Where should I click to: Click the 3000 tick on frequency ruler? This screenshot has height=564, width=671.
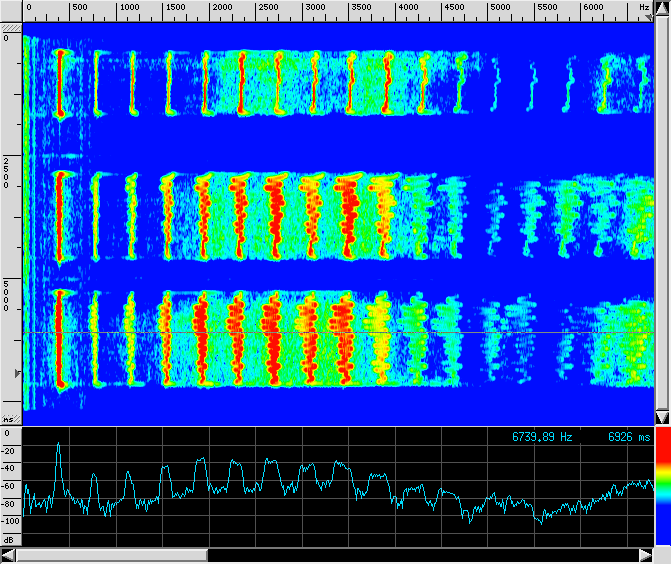[x=315, y=7]
